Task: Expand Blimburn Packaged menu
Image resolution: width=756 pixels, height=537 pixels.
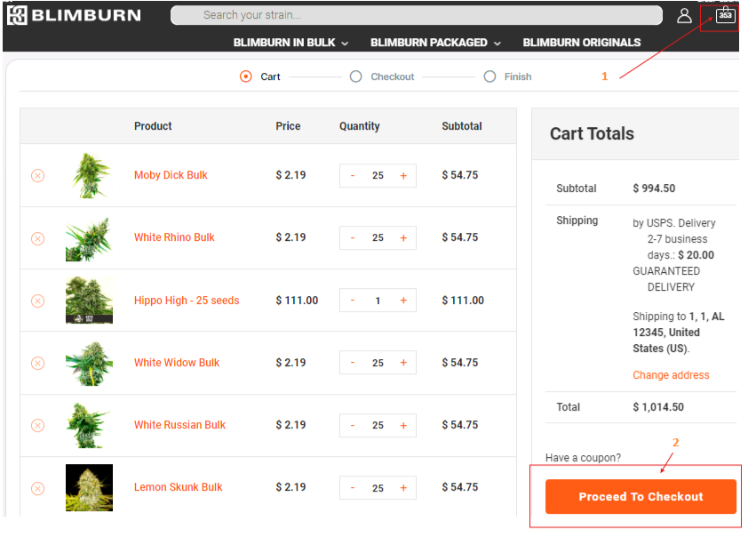Action: tap(435, 43)
